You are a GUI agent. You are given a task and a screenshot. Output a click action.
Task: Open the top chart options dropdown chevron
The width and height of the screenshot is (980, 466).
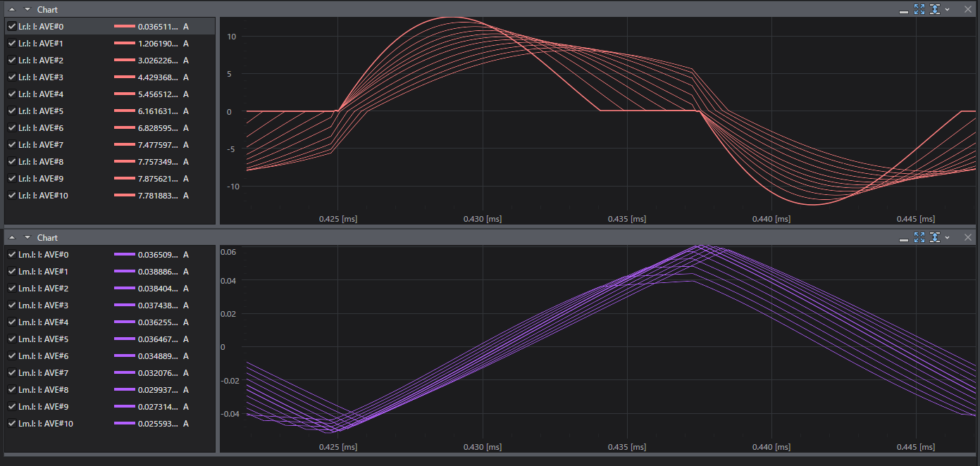pyautogui.click(x=948, y=10)
